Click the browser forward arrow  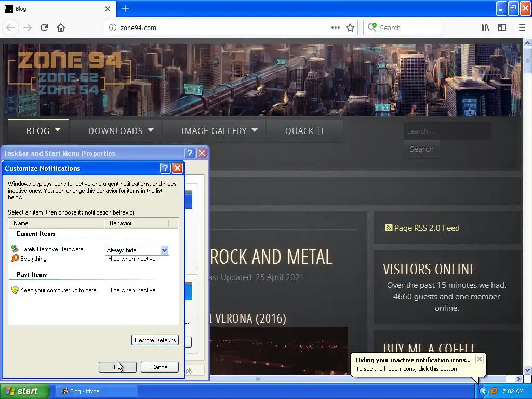28,28
